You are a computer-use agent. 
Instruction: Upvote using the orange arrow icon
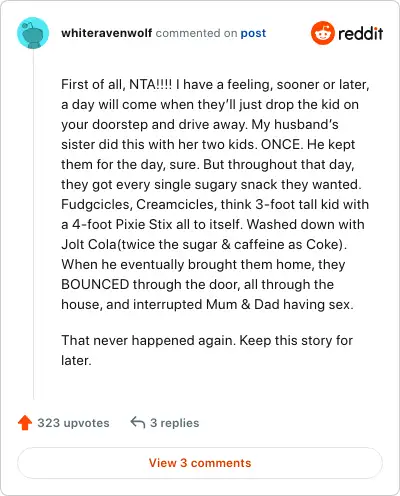click(x=25, y=423)
